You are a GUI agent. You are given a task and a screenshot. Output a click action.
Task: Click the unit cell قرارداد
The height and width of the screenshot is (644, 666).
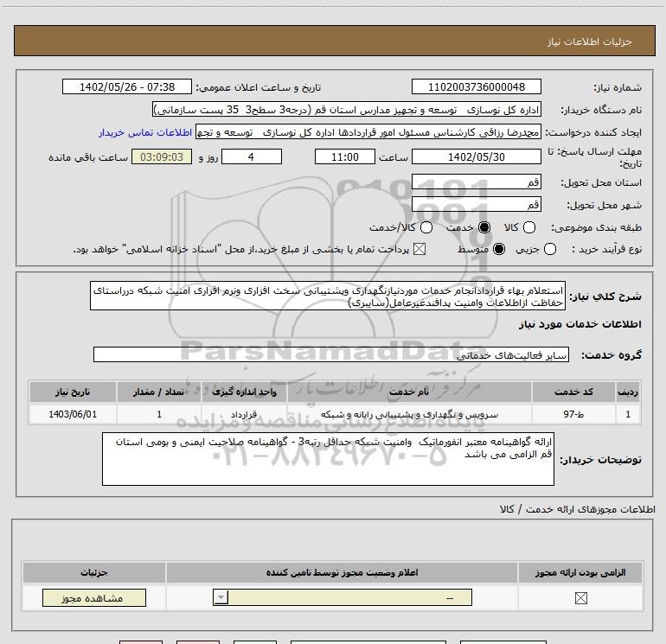click(244, 414)
